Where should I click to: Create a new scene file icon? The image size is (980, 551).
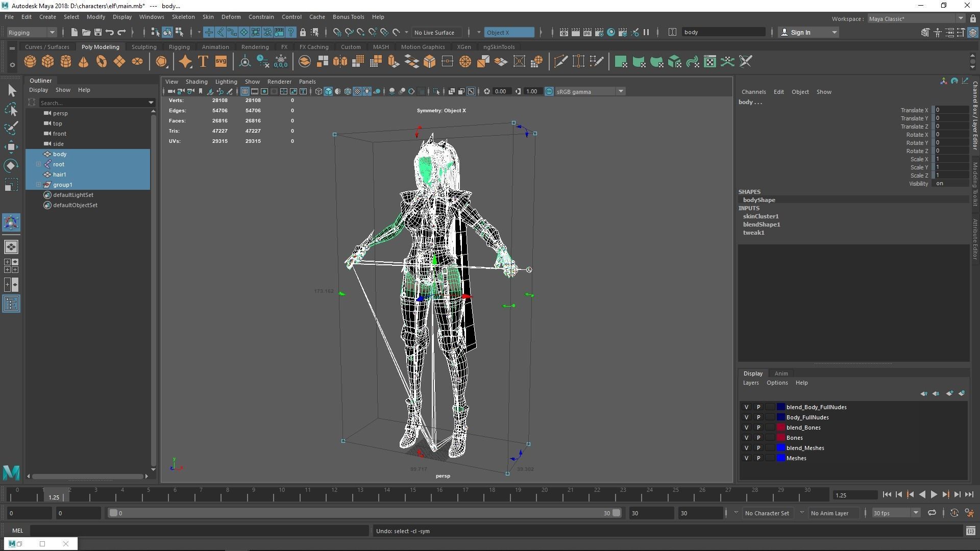[74, 32]
